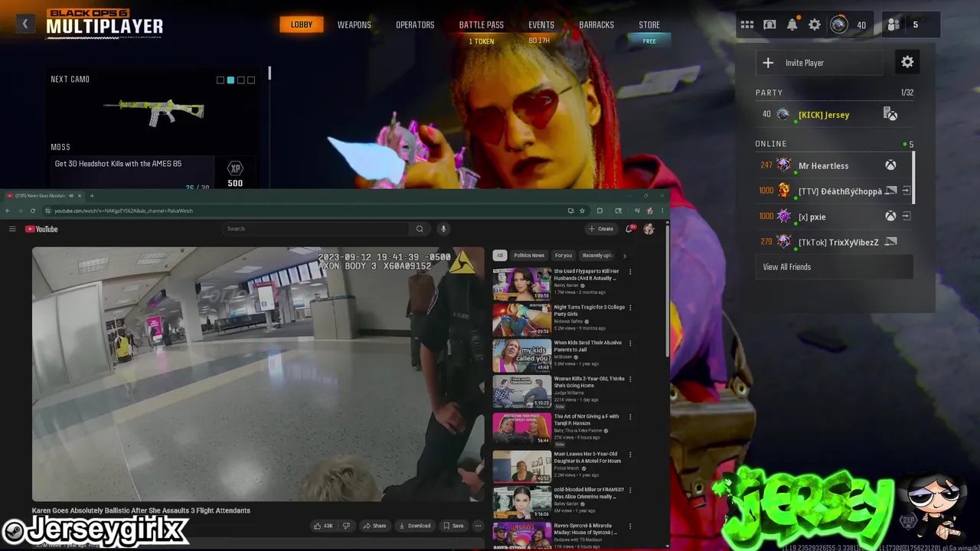This screenshot has height=551, width=980.
Task: Open options for 'The Art of Not Giving' video
Action: 630,417
